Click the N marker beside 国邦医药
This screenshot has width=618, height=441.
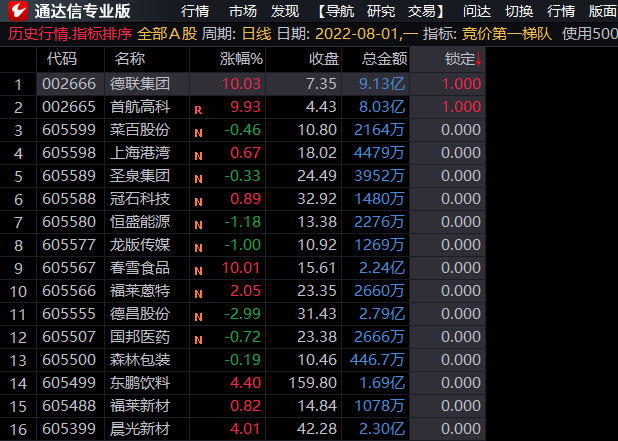pyautogui.click(x=198, y=340)
